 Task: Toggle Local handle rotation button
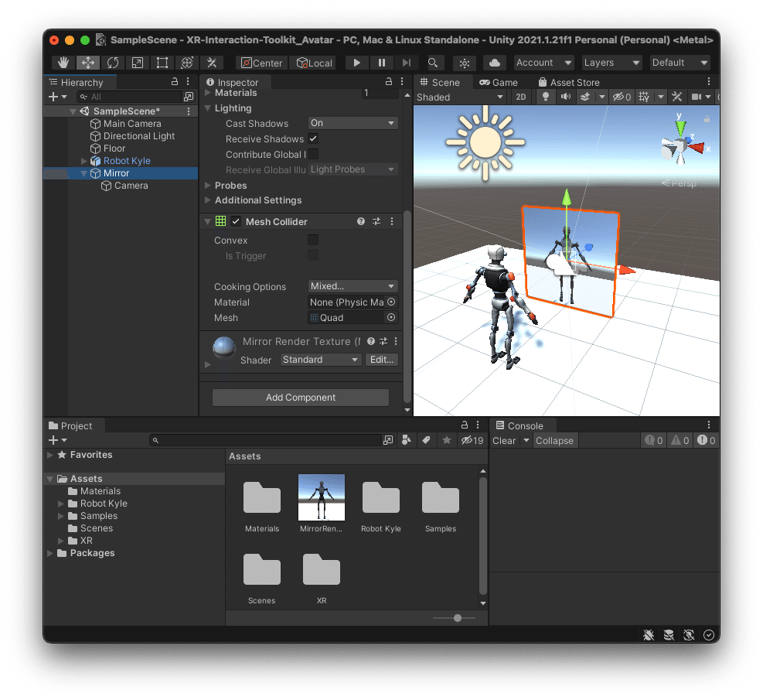click(x=313, y=63)
